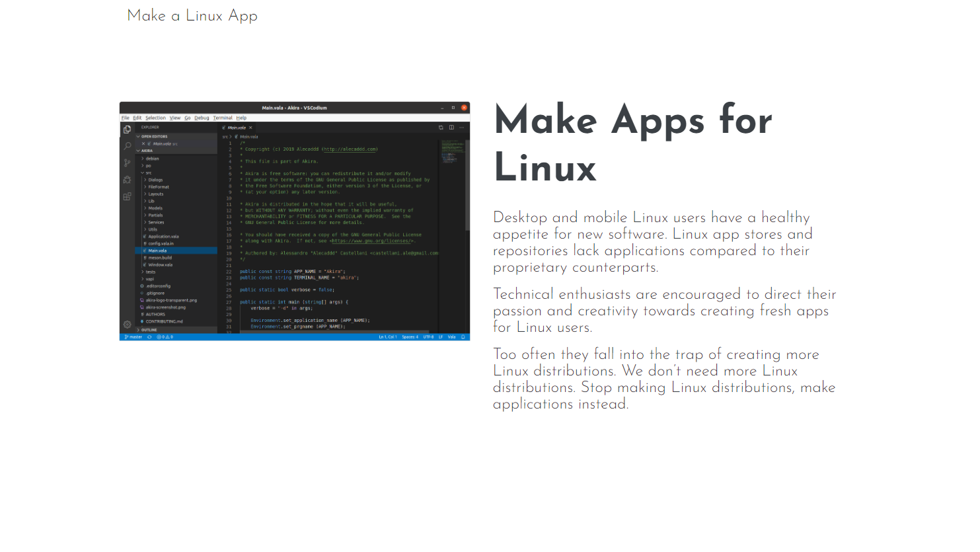This screenshot has height=552, width=980.
Task: Click the code minimap in VSCodium screenshot
Action: pyautogui.click(x=453, y=151)
